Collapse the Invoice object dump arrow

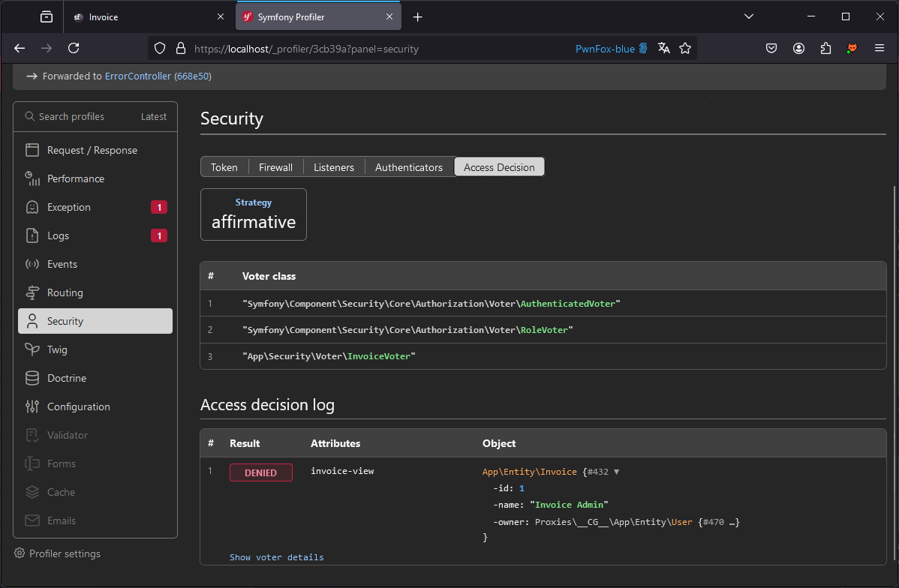coord(616,472)
